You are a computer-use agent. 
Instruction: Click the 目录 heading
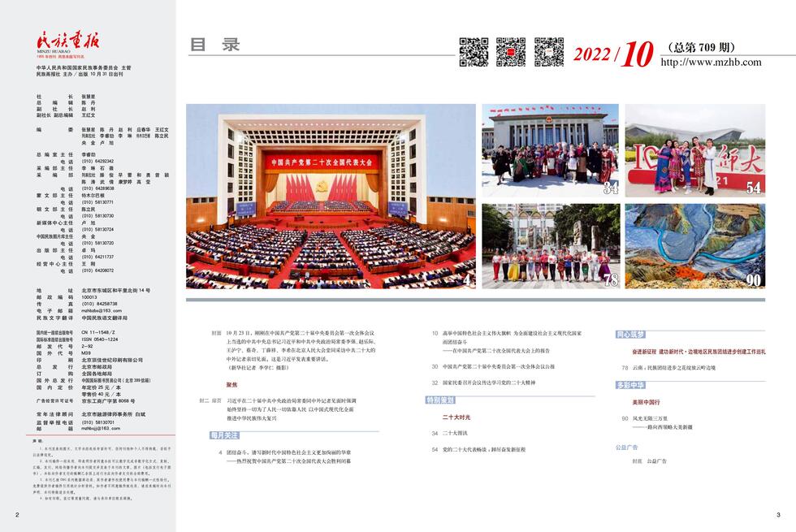(x=214, y=45)
